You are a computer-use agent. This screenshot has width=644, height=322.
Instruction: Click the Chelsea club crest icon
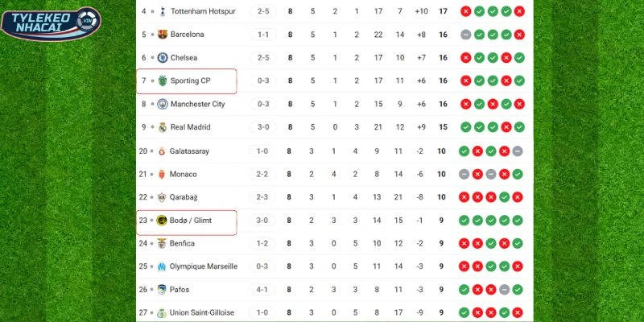(163, 58)
